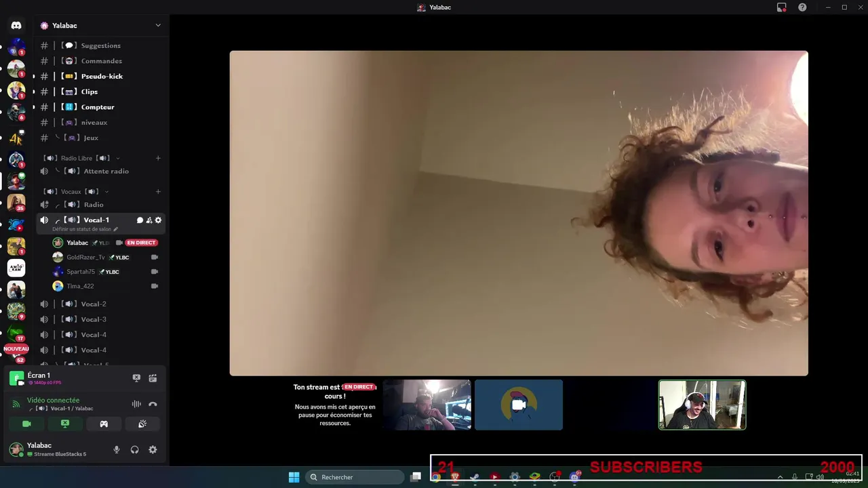
Task: Open user settings gear icon
Action: tap(153, 449)
